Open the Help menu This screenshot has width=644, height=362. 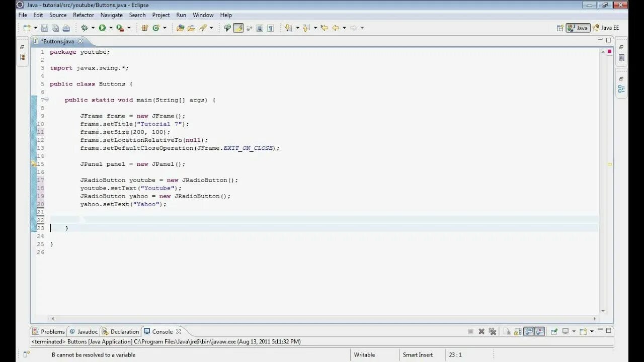[x=226, y=15]
